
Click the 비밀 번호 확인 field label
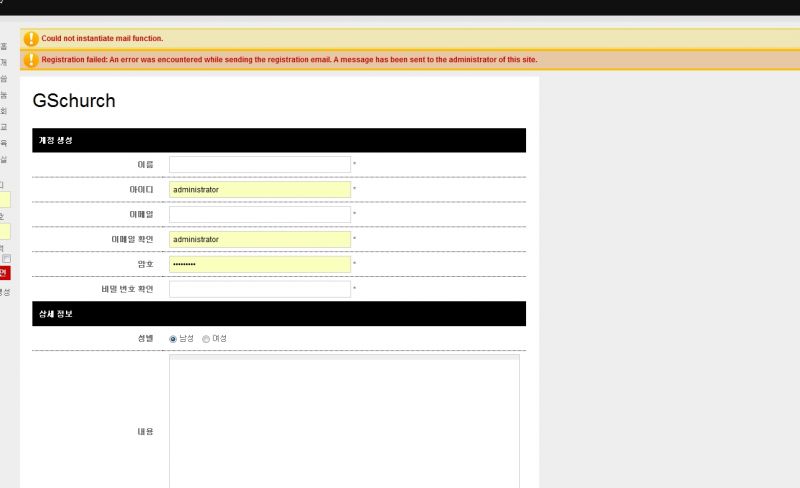pyautogui.click(x=127, y=289)
